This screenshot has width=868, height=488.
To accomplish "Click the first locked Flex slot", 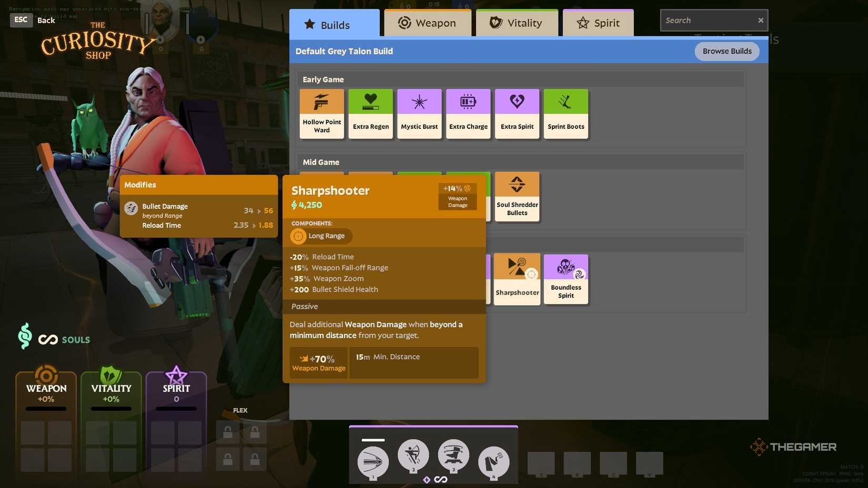I will (228, 433).
